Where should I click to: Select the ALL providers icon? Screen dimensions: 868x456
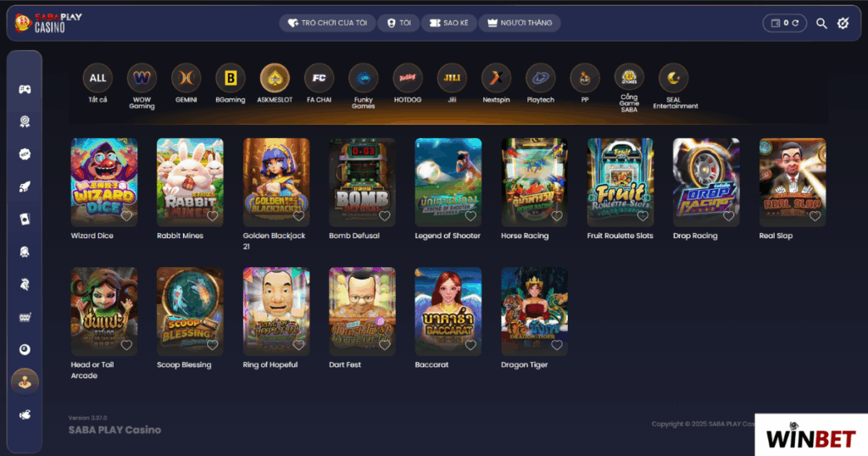point(98,78)
